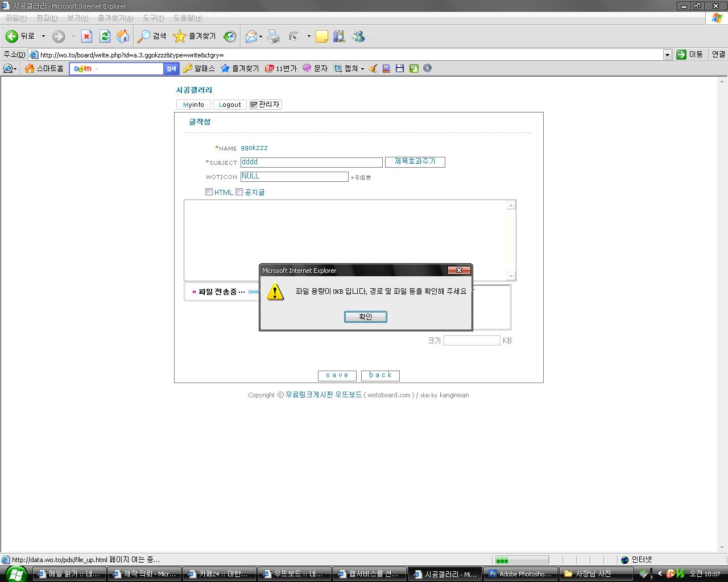728x582 pixels.
Task: Click the 알패스 key icon
Action: [188, 68]
